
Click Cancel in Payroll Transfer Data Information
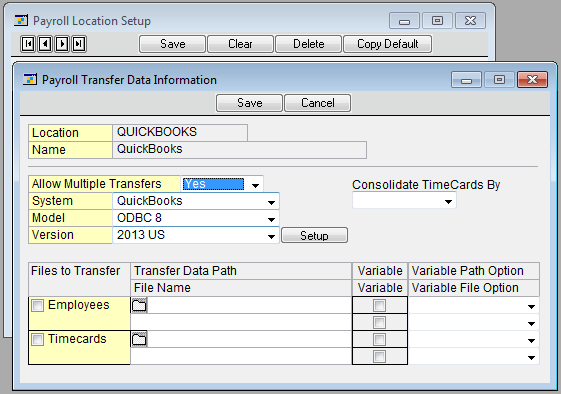click(x=318, y=103)
